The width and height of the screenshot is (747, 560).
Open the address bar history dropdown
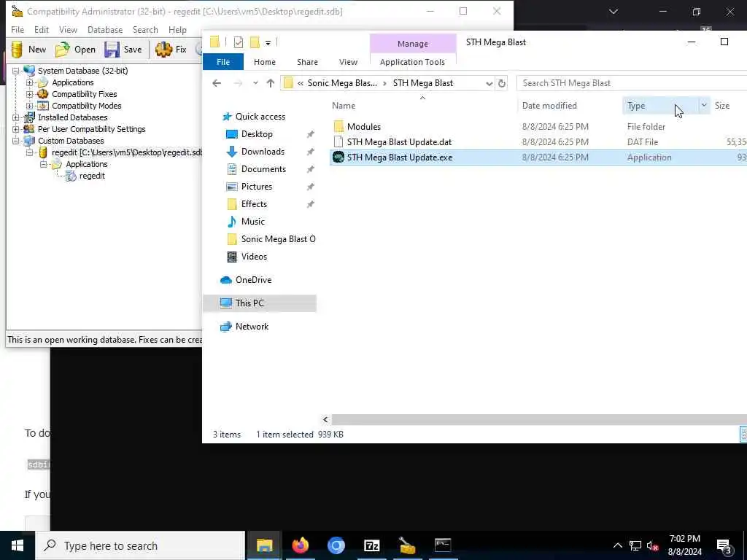[489, 83]
